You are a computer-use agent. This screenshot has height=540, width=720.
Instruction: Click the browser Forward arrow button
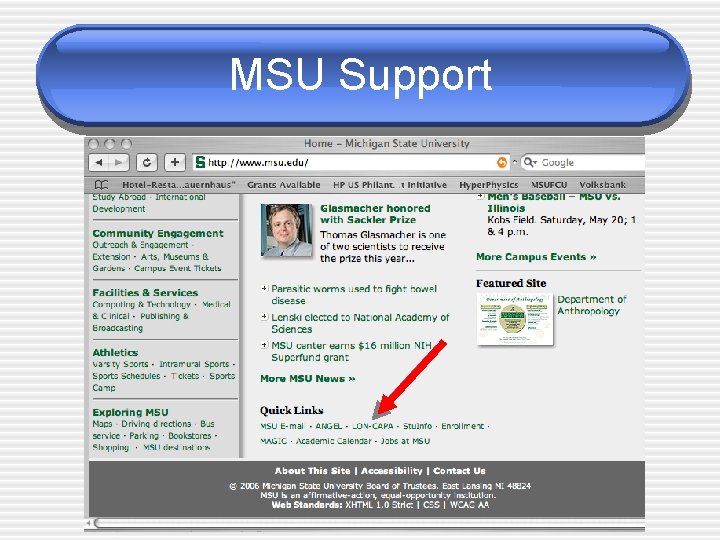coord(118,162)
